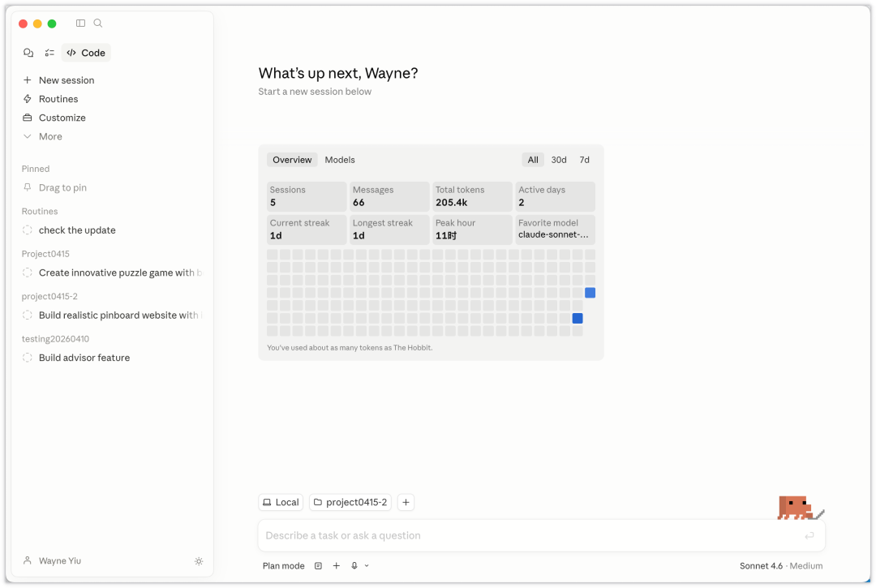Open search with the magnifier icon
Screen dimensions: 876x588
(98, 24)
